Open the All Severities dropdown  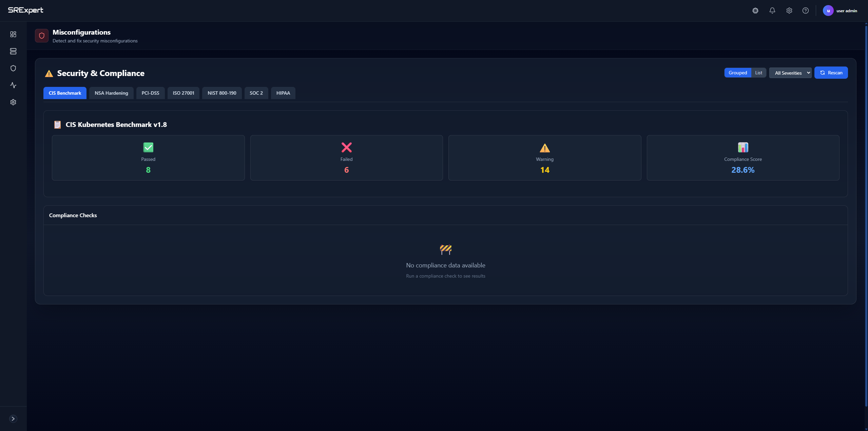(x=790, y=72)
